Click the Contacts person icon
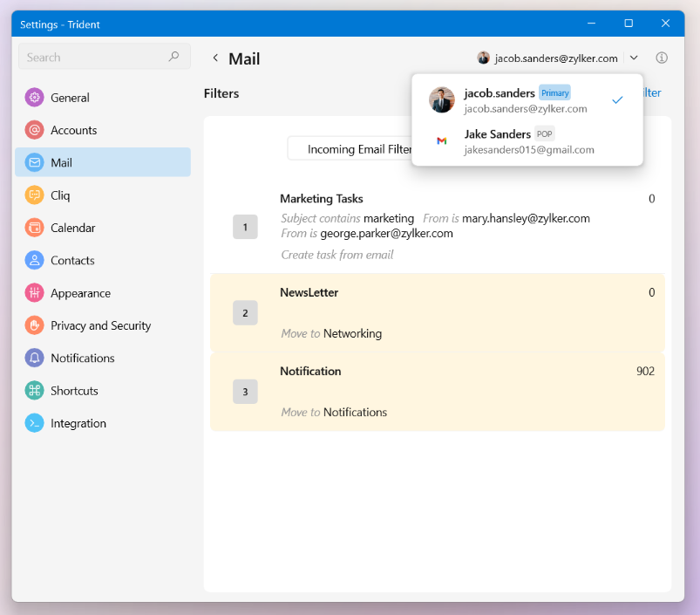The width and height of the screenshot is (700, 615). [x=34, y=260]
